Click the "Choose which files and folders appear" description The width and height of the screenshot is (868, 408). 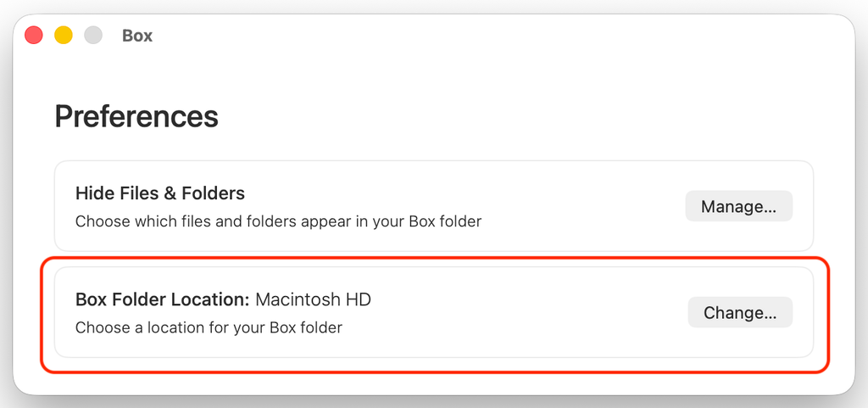click(x=278, y=221)
